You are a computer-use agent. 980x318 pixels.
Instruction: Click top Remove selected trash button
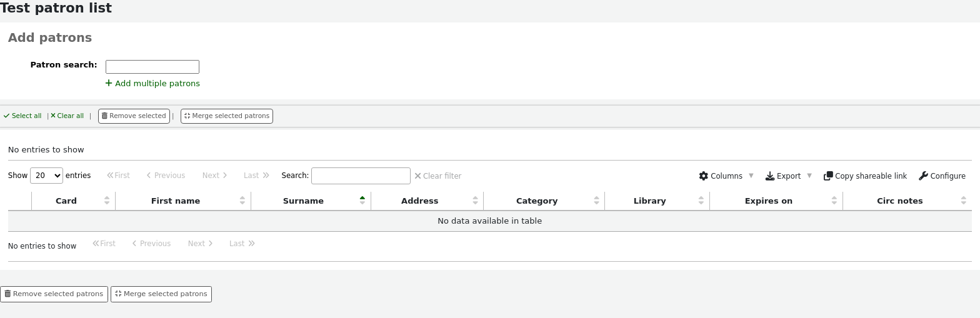tap(134, 116)
